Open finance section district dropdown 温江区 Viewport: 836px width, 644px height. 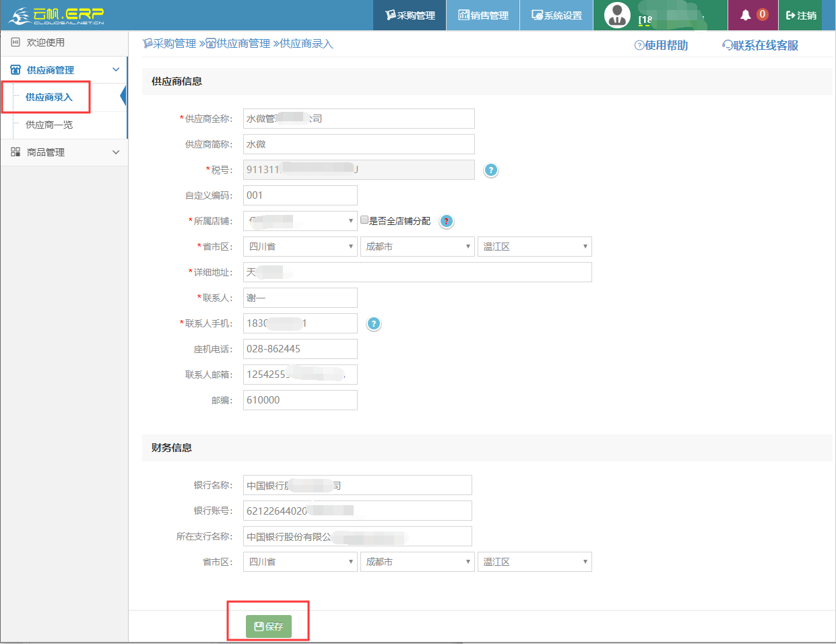(x=534, y=562)
